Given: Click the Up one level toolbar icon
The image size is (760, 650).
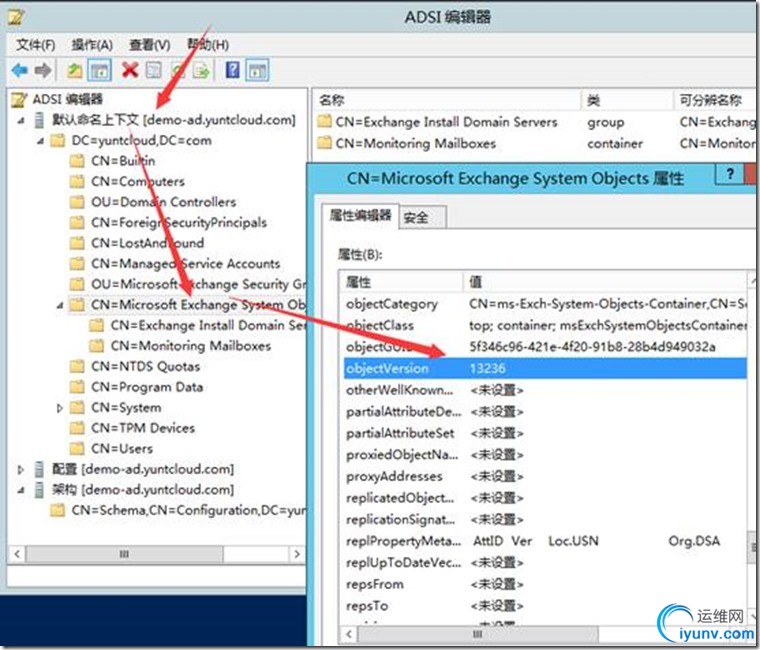Looking at the screenshot, I should [74, 71].
